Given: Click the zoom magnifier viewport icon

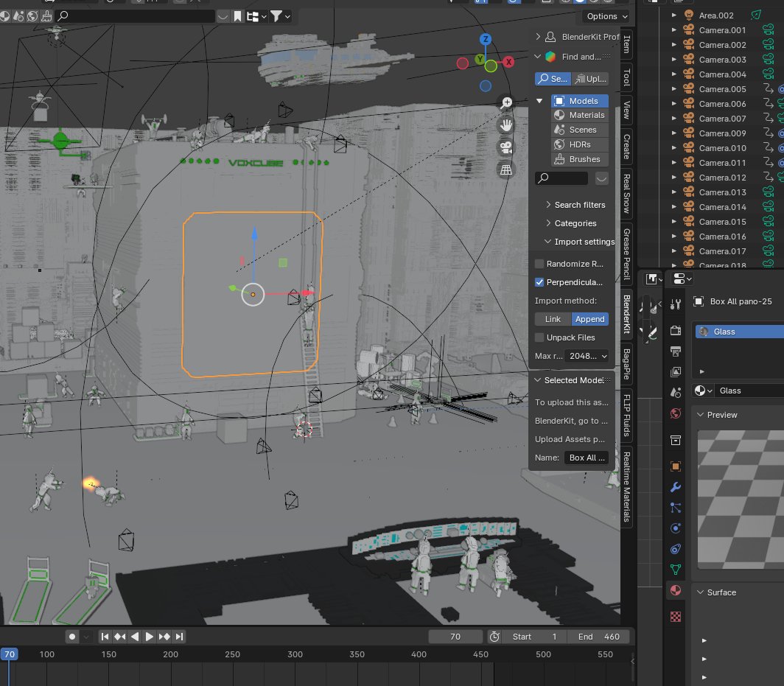Looking at the screenshot, I should (506, 103).
